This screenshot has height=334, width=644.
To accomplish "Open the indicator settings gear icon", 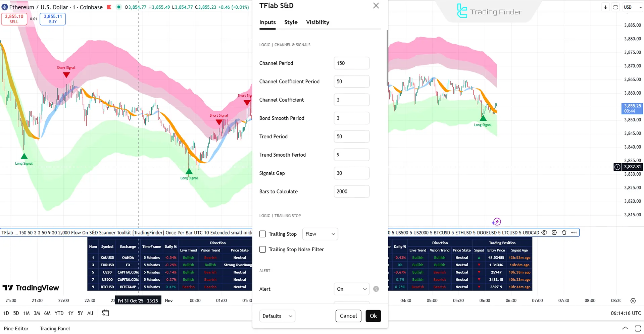I will [554, 232].
